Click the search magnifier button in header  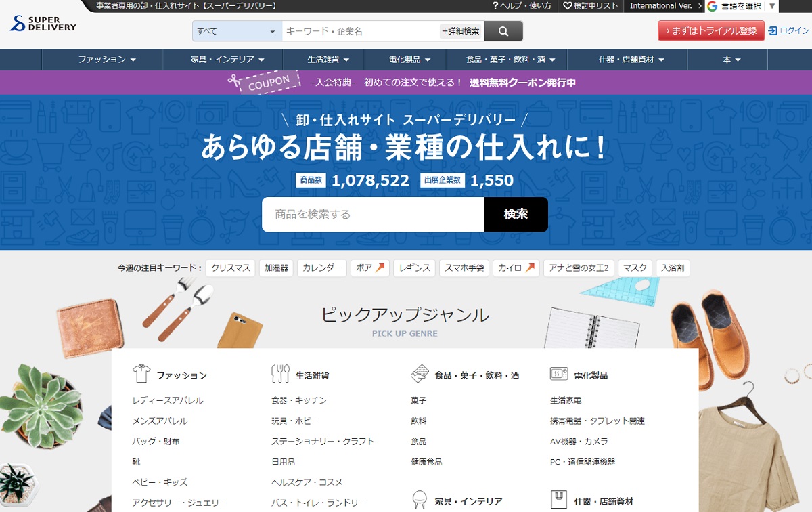pyautogui.click(x=503, y=31)
